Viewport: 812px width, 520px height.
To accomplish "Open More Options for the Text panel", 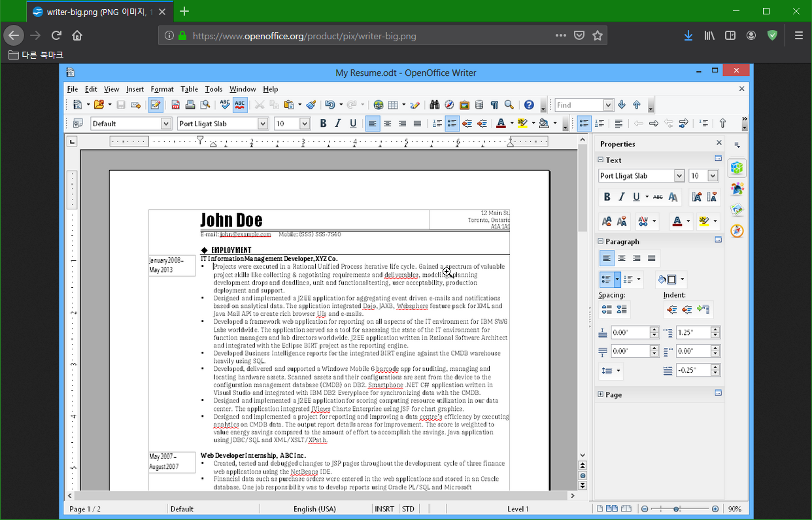I will click(x=718, y=158).
